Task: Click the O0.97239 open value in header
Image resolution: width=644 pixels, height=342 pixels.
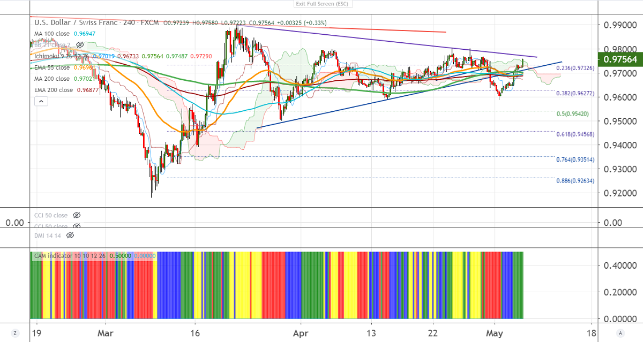Action: [176, 23]
